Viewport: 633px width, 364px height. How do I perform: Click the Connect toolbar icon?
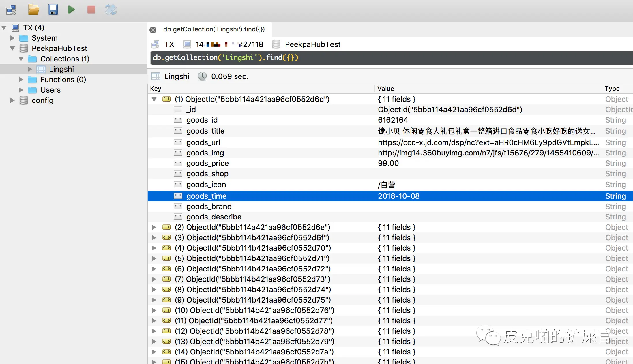pos(11,10)
